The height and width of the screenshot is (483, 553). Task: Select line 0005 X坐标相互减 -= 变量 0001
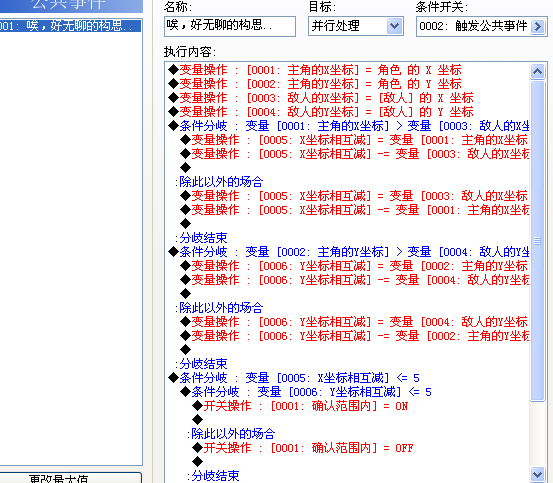354,210
